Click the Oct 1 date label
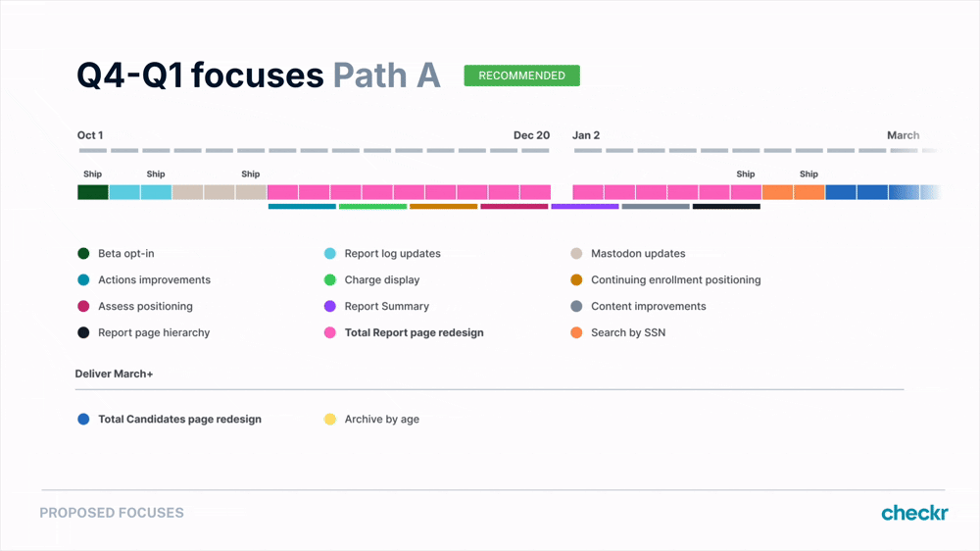980x551 pixels. [x=90, y=135]
